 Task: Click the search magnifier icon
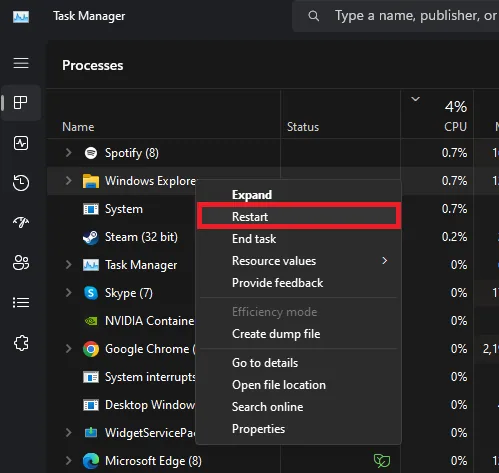pyautogui.click(x=313, y=16)
